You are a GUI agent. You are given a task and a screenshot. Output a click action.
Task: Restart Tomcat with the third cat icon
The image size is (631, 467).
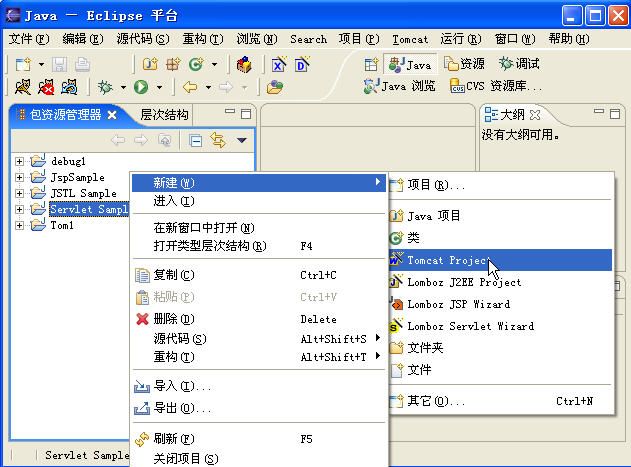click(x=69, y=87)
